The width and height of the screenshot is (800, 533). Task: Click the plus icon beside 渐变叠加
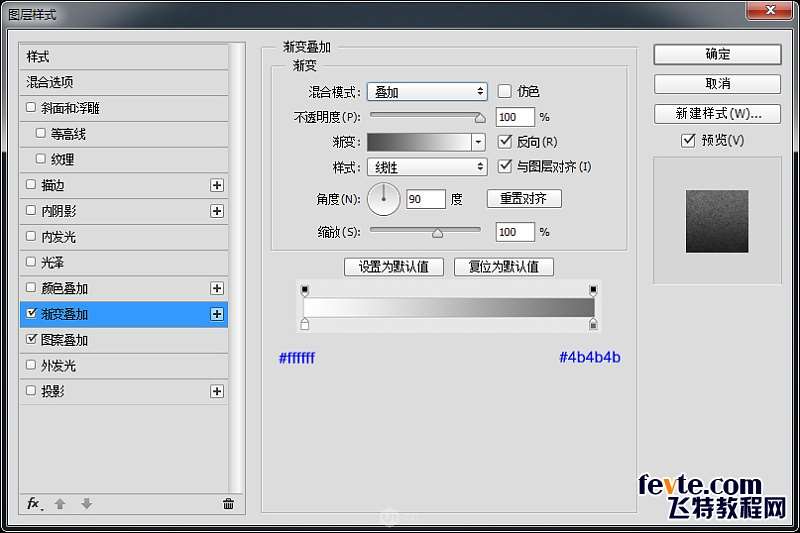pyautogui.click(x=216, y=314)
